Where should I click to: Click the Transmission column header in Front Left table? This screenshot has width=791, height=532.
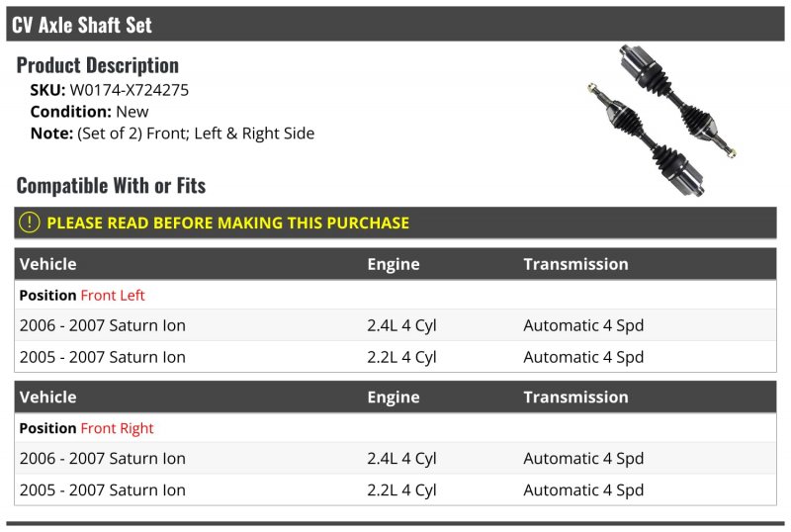(x=575, y=264)
